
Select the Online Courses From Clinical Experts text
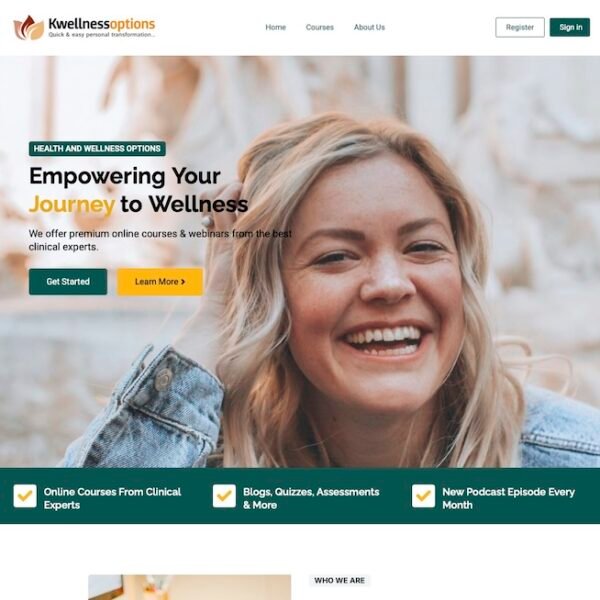click(x=112, y=498)
